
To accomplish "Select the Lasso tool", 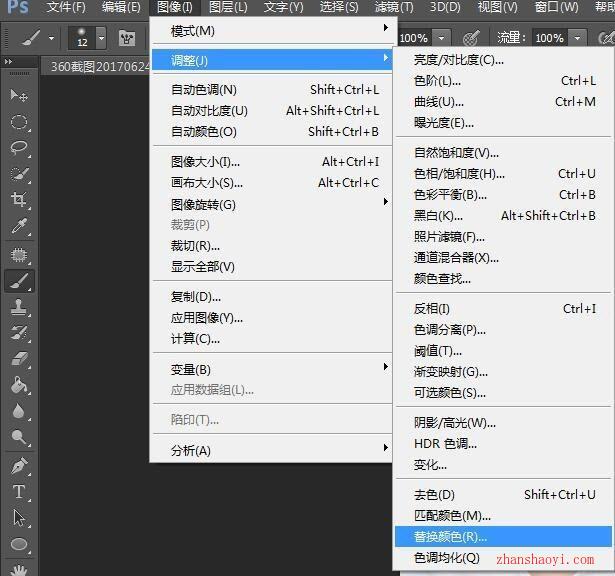I will pyautogui.click(x=19, y=148).
